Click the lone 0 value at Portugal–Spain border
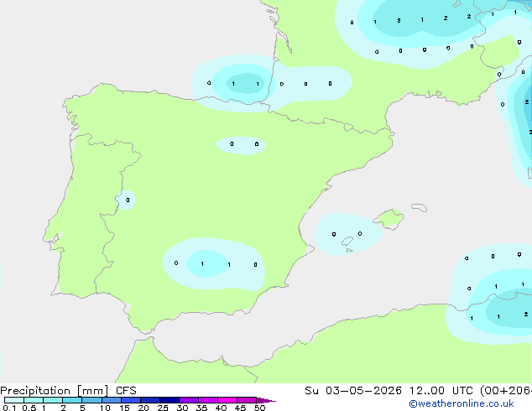The width and height of the screenshot is (532, 411). coord(128,200)
